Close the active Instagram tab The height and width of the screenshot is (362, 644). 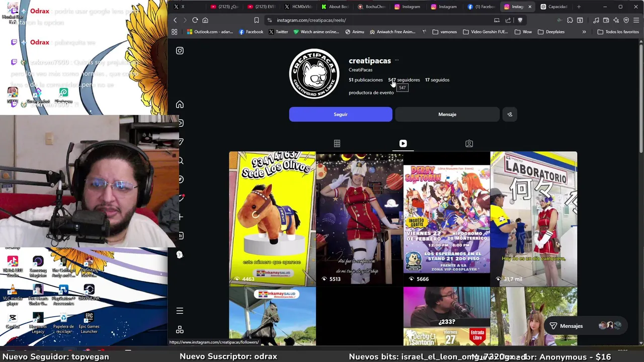[x=530, y=7]
